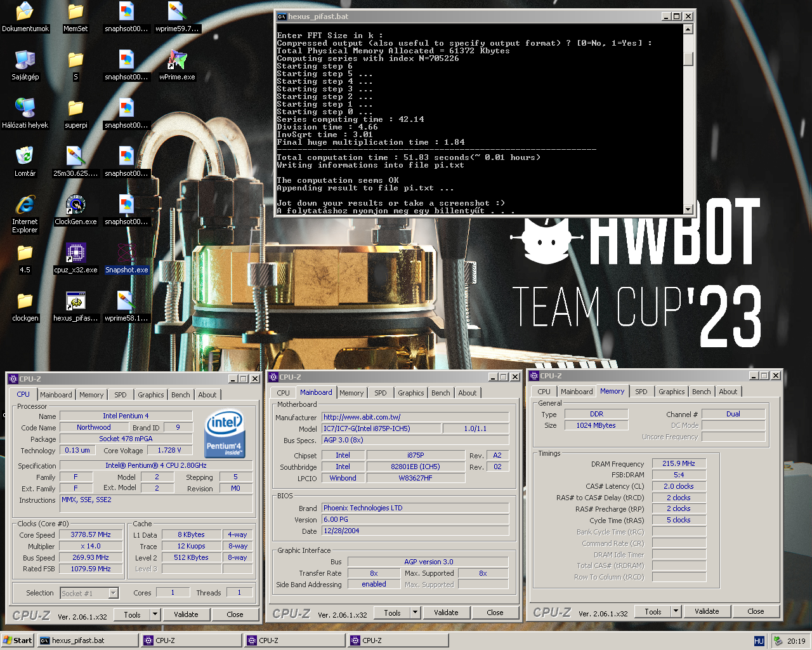
Task: Click the left CPU-Z window's title bar icon
Action: [13, 379]
